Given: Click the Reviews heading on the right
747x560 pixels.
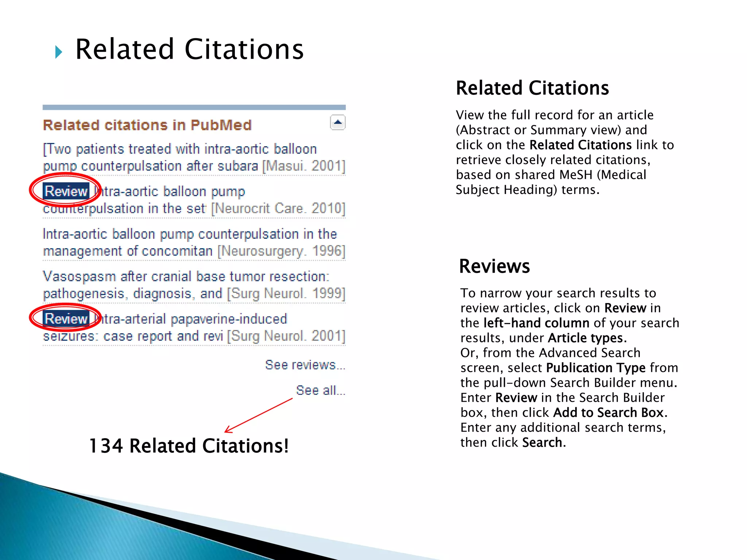Looking at the screenshot, I should coord(494,266).
